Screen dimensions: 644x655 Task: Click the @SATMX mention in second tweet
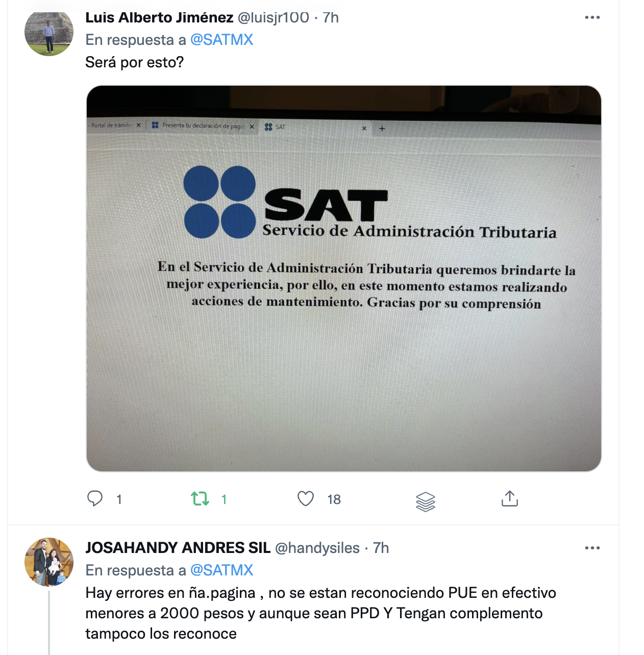click(x=221, y=570)
